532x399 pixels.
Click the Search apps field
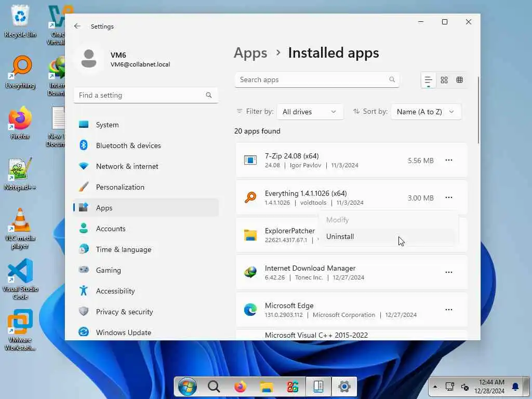coord(317,79)
